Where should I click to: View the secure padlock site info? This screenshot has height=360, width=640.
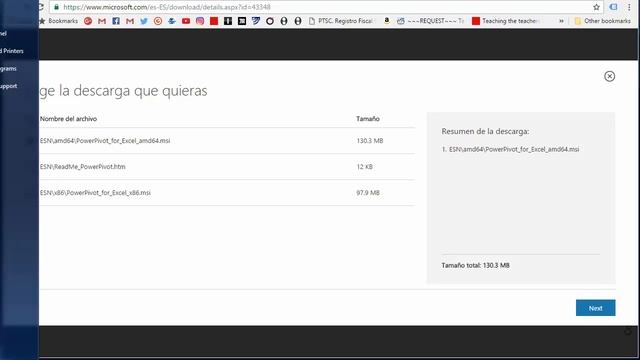56,7
